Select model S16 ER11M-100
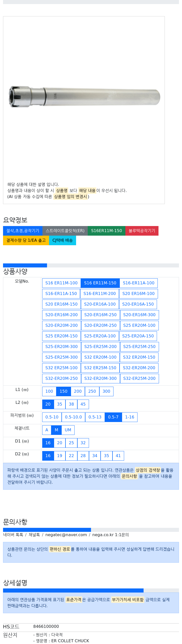Image resolution: width=182 pixels, height=644 pixels. click(61, 283)
